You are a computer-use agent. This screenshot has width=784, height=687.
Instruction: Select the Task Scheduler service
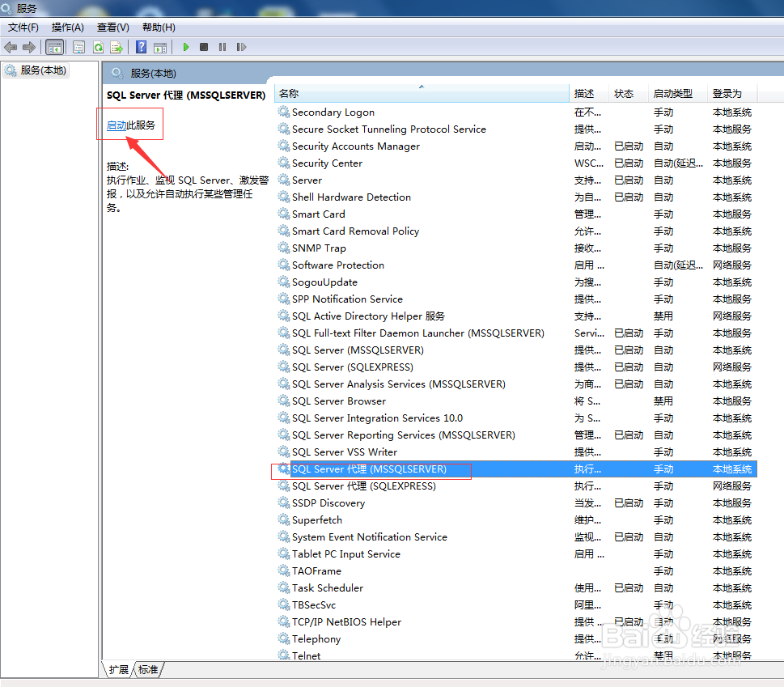coord(516,588)
